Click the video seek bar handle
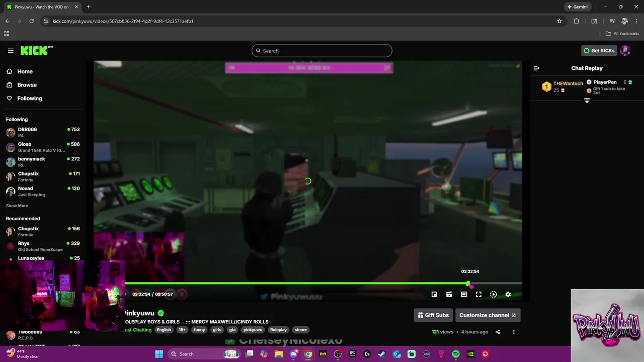 click(468, 284)
